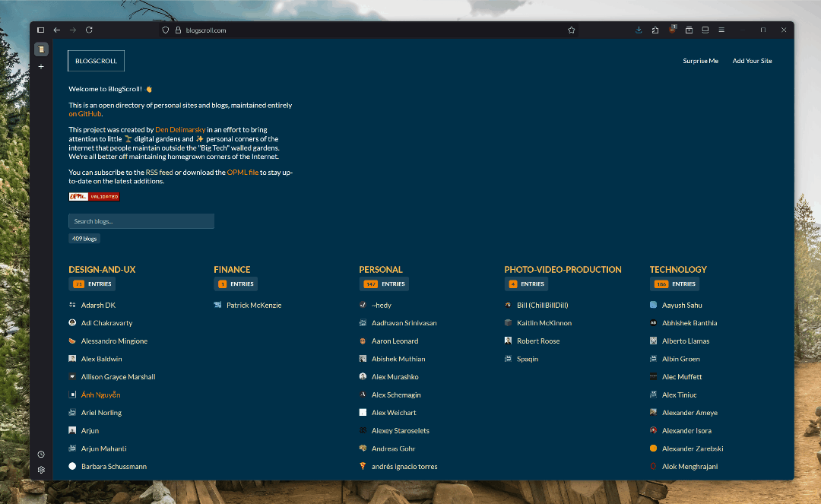Open Aadhavan Srinivasan's blog

click(404, 323)
